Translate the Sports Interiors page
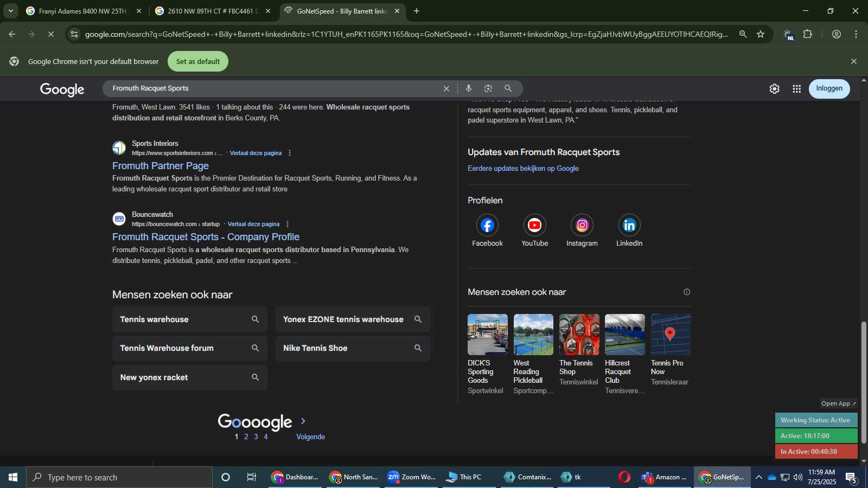The height and width of the screenshot is (488, 868). [256, 153]
